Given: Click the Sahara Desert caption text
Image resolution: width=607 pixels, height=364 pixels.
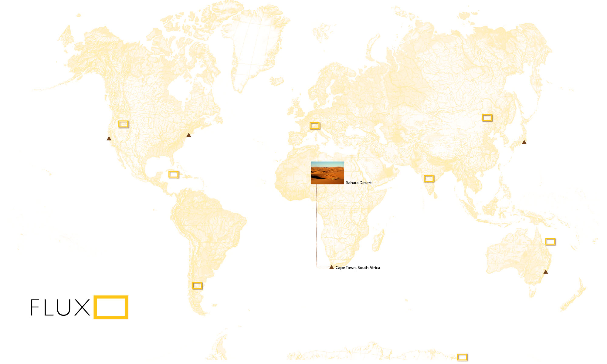Looking at the screenshot, I should (359, 183).
